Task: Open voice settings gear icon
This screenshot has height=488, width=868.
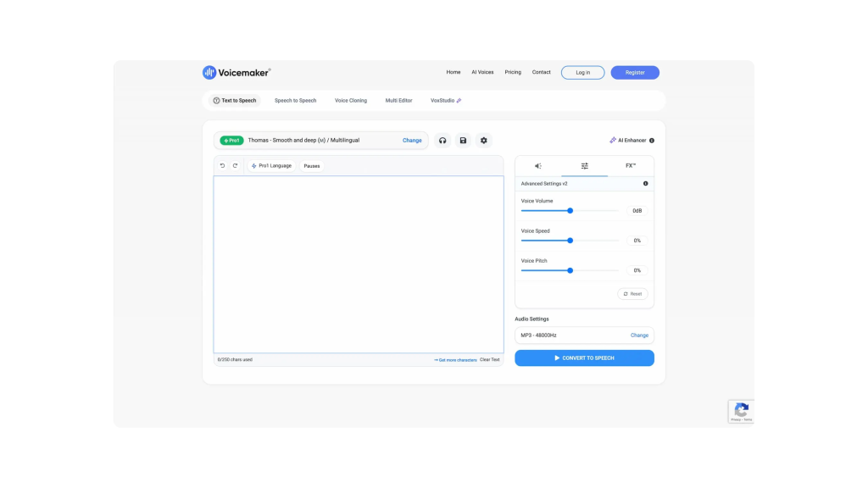Action: point(483,140)
